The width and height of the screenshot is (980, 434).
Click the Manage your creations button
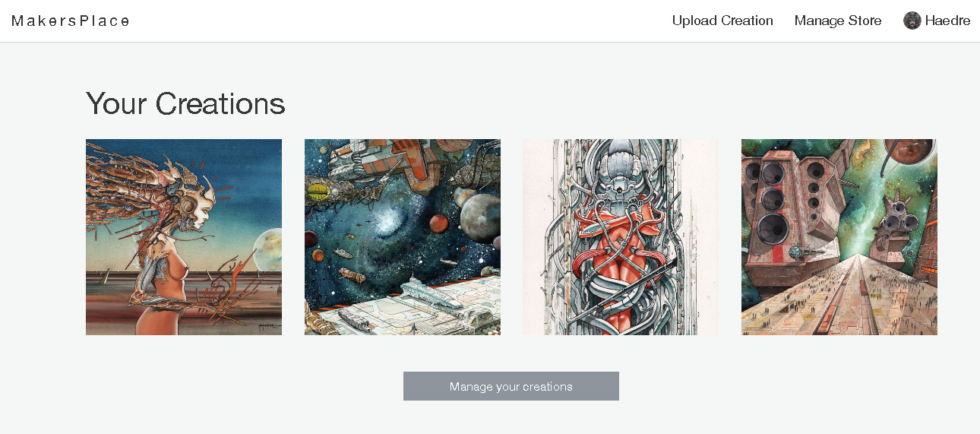[511, 386]
